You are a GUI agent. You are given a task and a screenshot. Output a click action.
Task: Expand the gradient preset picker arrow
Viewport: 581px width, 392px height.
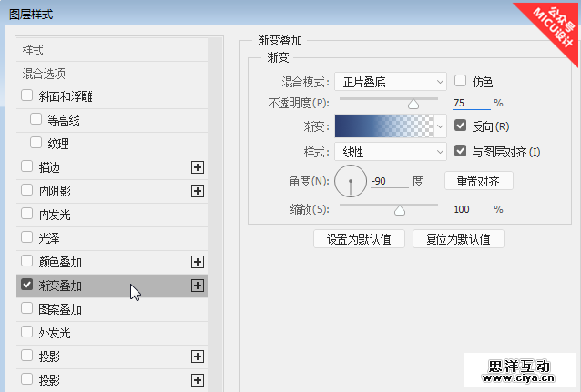pyautogui.click(x=442, y=126)
